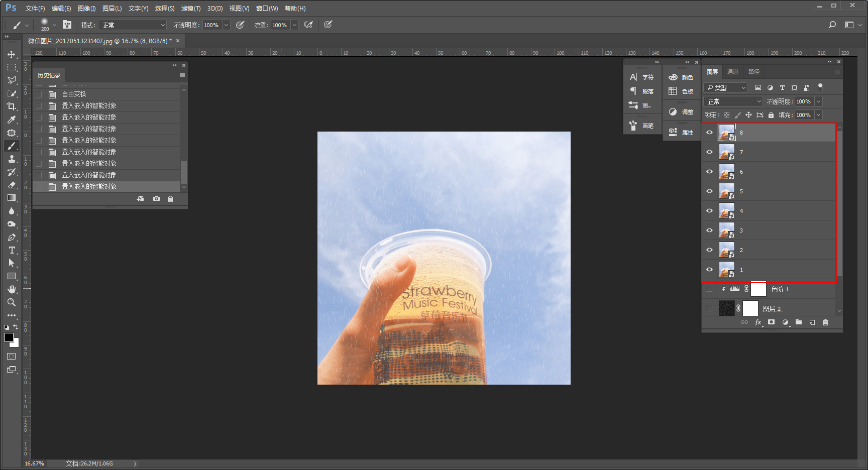
Task: Open the layer blend mode 正常 dropdown
Action: click(733, 101)
